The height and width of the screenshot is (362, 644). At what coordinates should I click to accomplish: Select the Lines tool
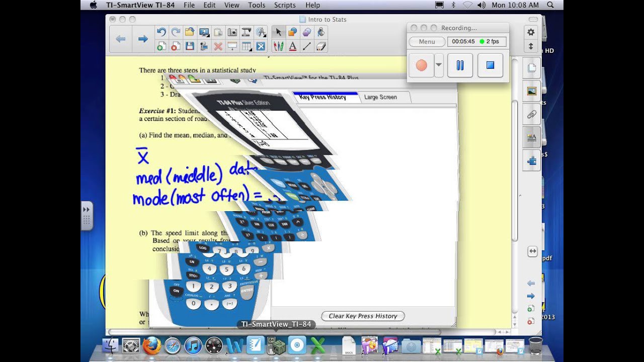(306, 46)
